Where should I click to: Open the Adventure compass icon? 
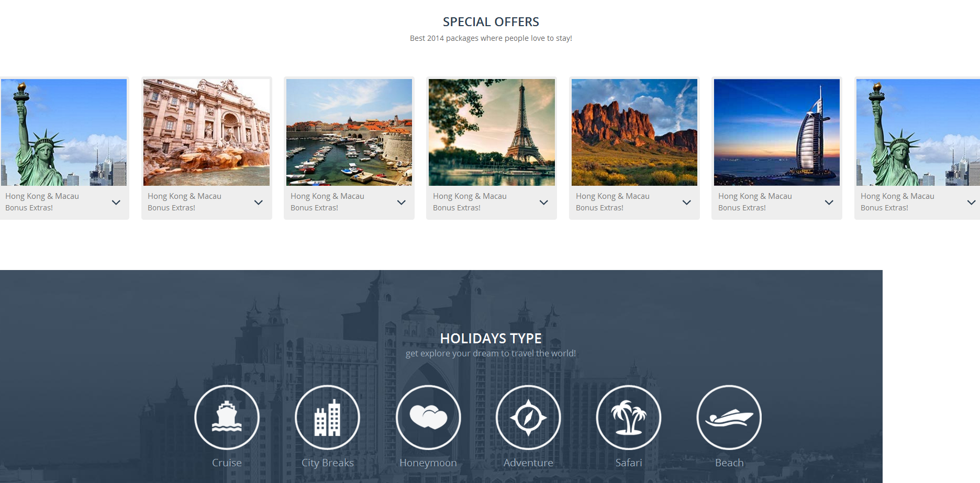[x=528, y=417]
